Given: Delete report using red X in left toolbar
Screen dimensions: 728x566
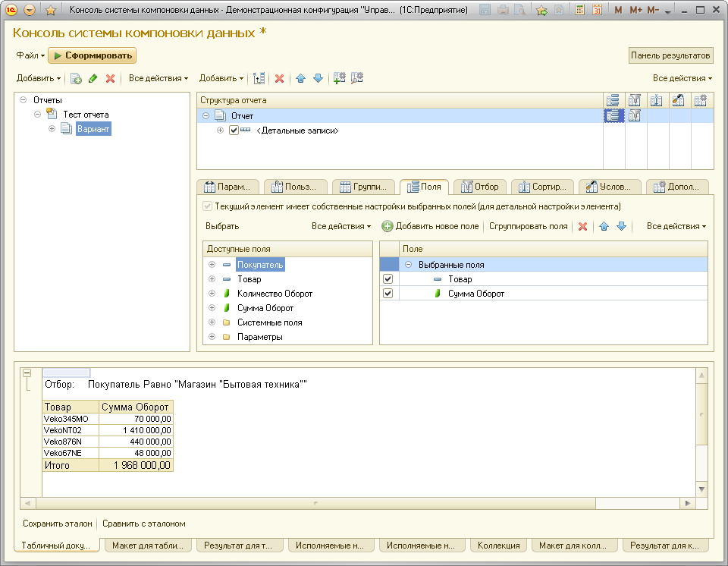Looking at the screenshot, I should pos(110,78).
